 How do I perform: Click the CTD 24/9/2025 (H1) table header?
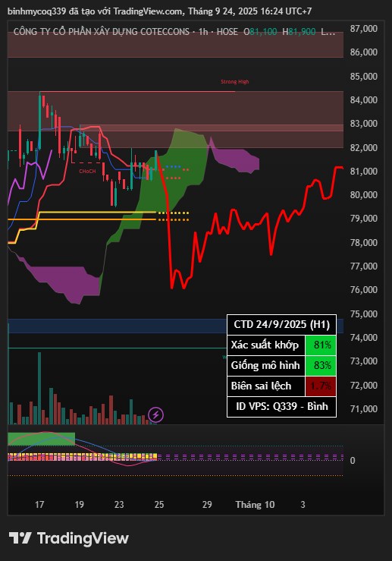click(x=281, y=324)
